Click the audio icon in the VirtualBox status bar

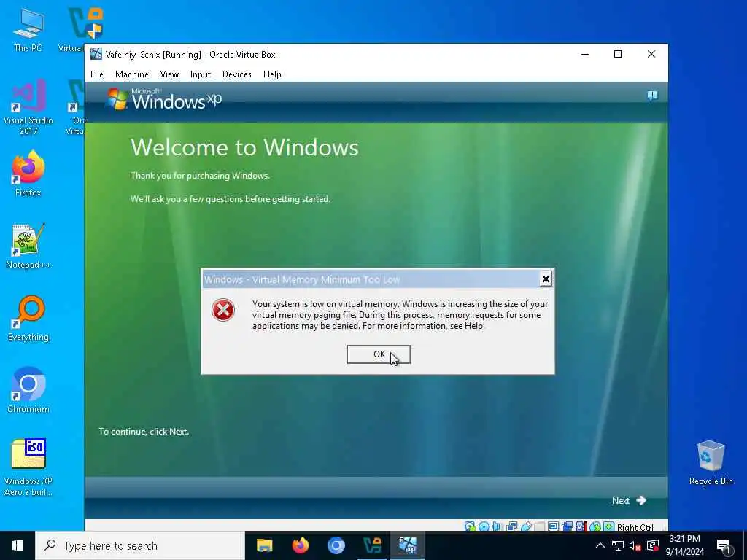[497, 526]
